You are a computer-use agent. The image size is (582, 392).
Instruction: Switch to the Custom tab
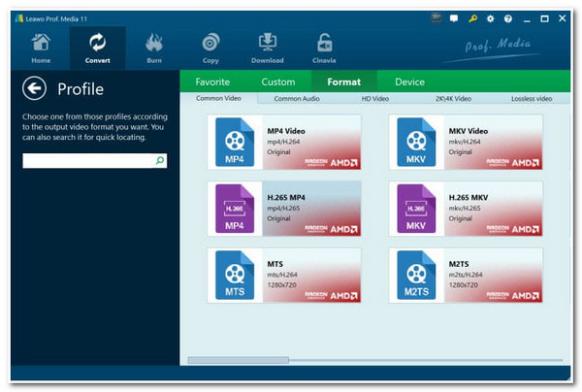[278, 82]
